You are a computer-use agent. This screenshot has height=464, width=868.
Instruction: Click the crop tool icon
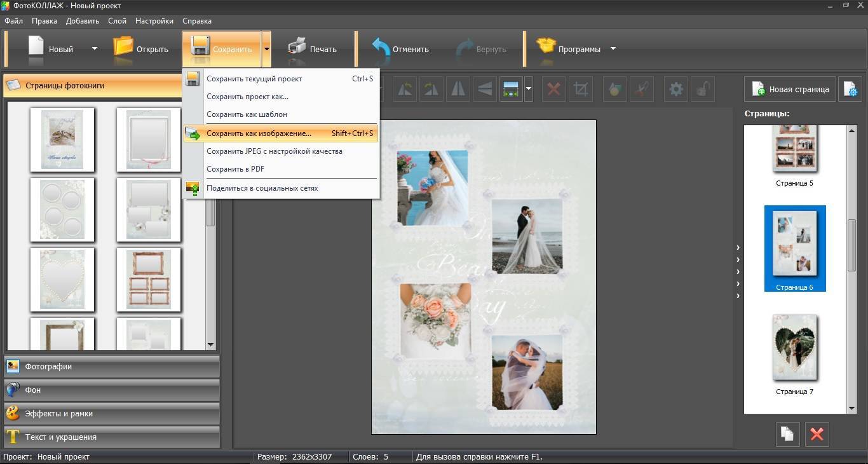(x=580, y=90)
